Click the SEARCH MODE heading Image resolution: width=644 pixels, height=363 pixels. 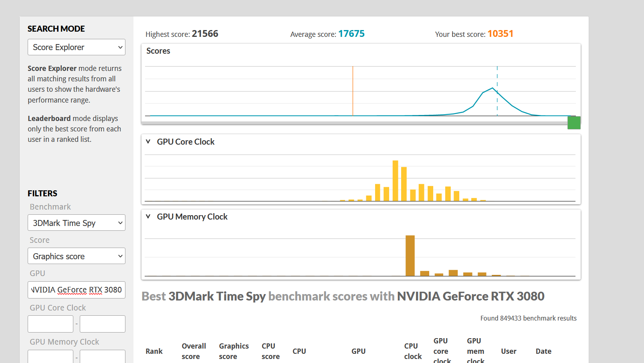coord(56,29)
